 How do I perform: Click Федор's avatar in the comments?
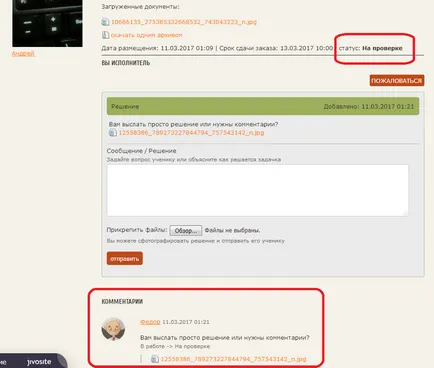point(114,329)
